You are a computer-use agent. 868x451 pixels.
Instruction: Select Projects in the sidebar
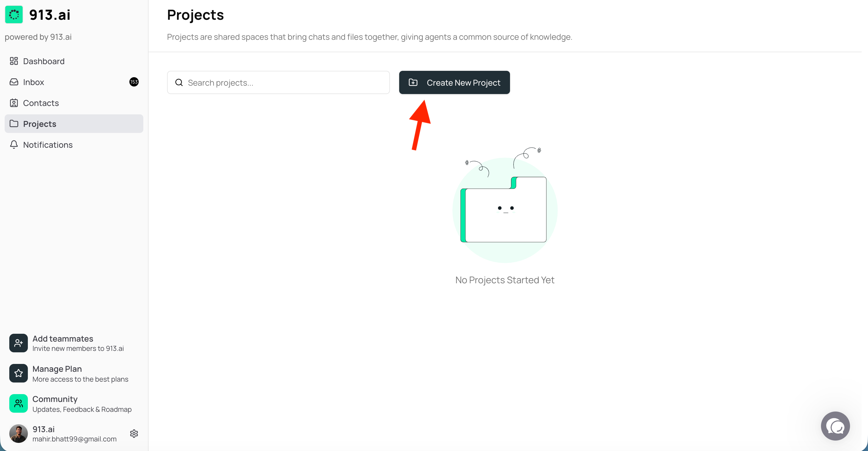tap(40, 124)
